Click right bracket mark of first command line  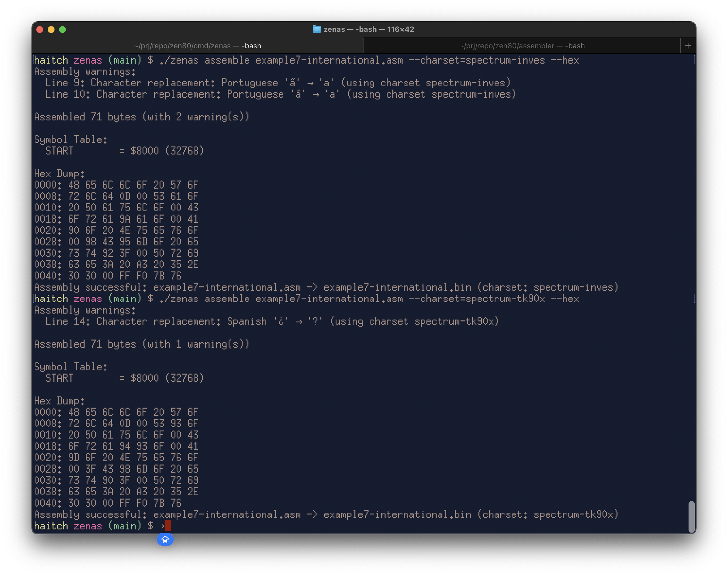[x=694, y=60]
